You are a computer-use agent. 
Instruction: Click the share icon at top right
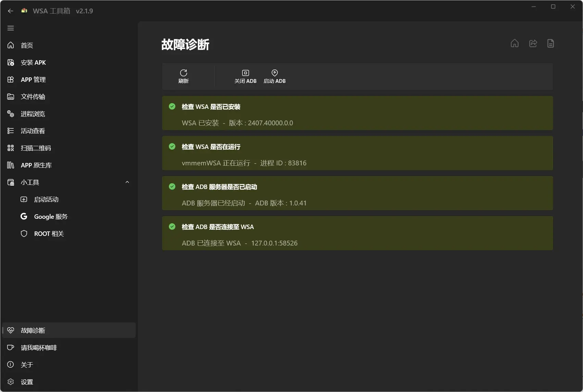coord(533,43)
